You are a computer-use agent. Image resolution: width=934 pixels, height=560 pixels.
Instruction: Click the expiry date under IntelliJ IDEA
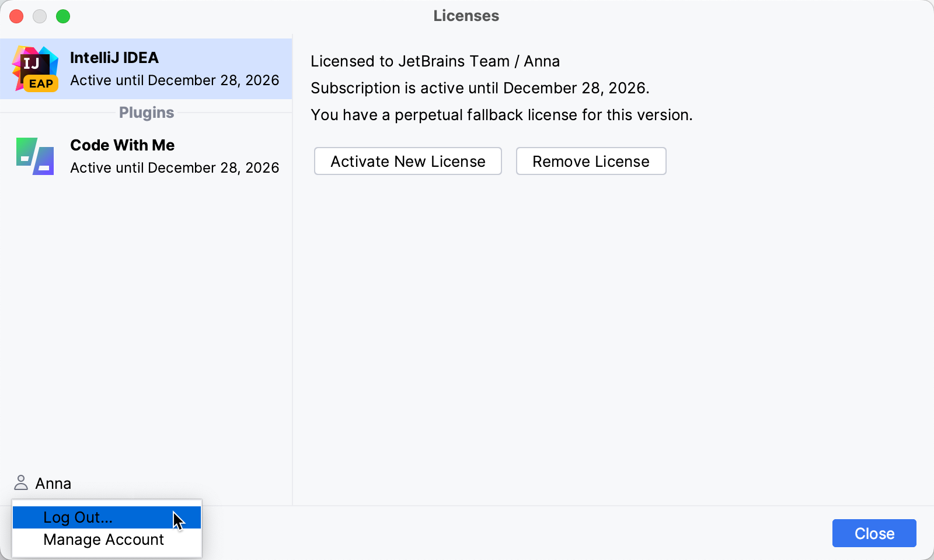coord(175,80)
